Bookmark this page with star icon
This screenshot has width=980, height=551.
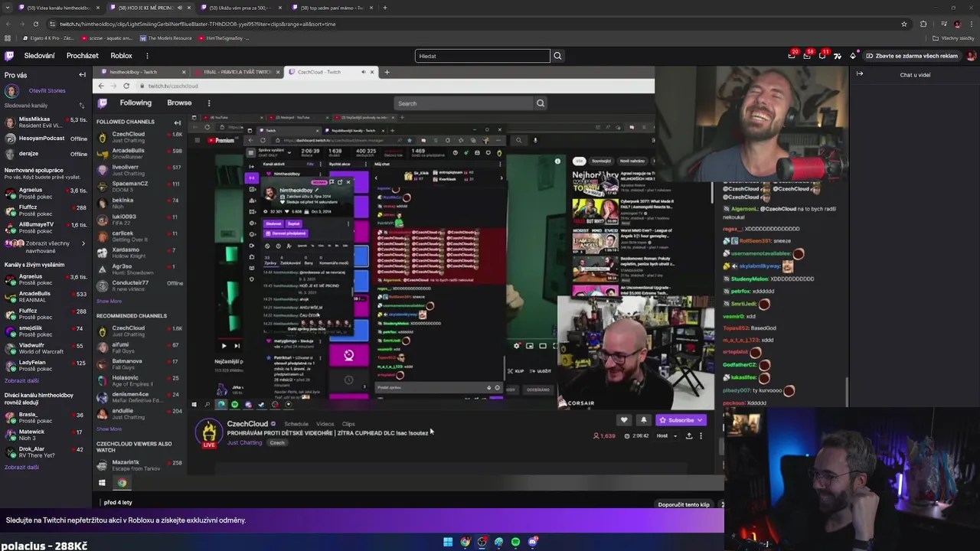904,24
